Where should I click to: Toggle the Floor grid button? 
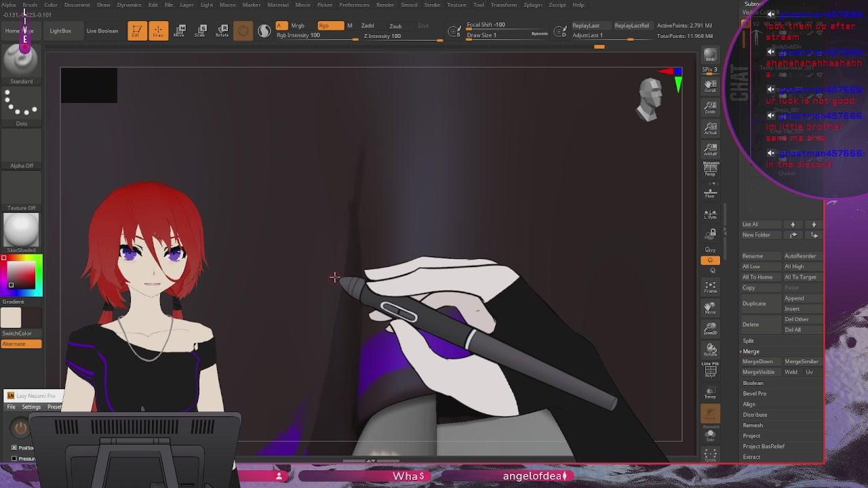[x=710, y=192]
